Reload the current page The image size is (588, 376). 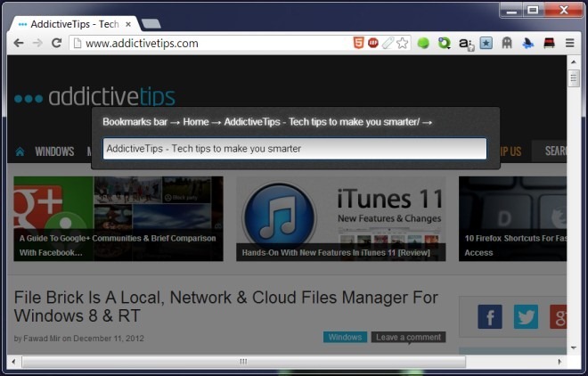click(x=56, y=43)
